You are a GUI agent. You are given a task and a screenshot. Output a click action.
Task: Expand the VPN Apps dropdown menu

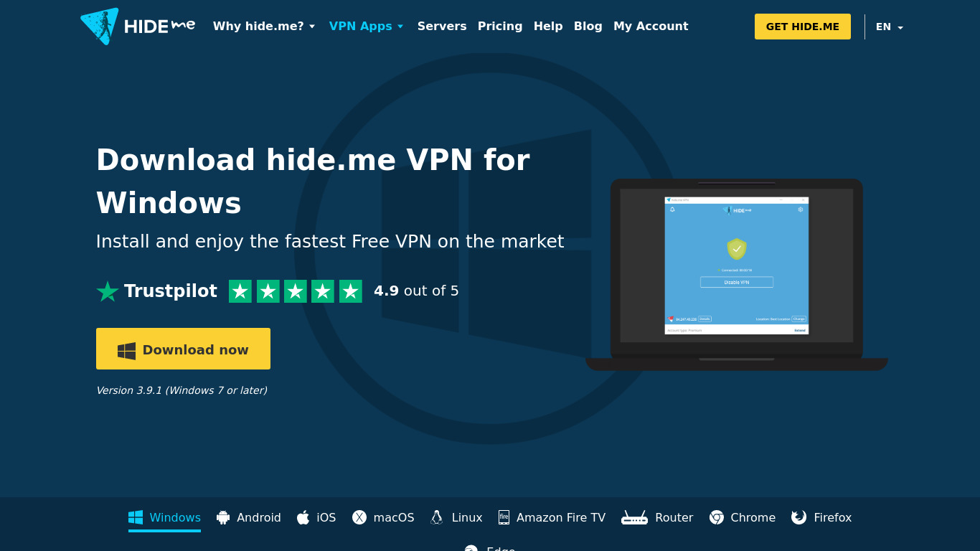367,27
